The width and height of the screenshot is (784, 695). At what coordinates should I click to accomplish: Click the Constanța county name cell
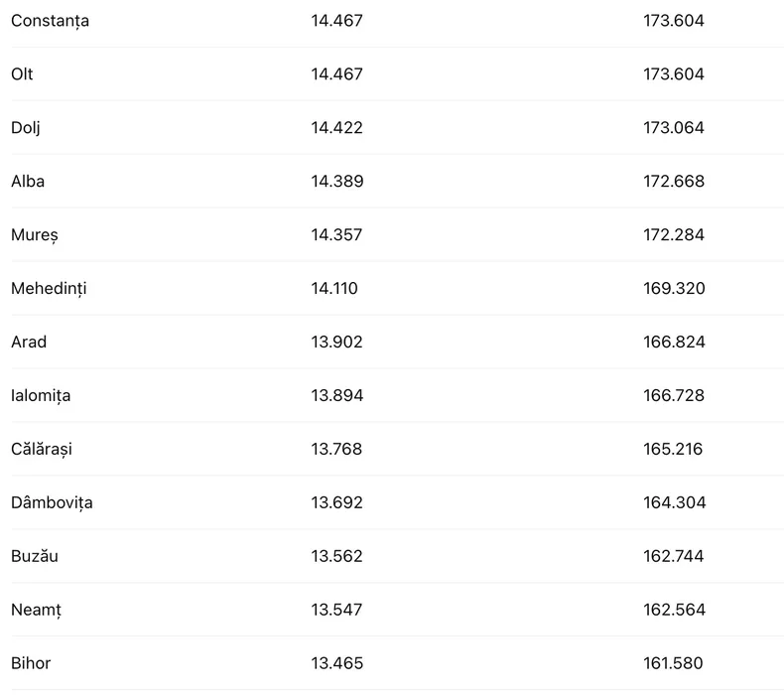(x=50, y=20)
